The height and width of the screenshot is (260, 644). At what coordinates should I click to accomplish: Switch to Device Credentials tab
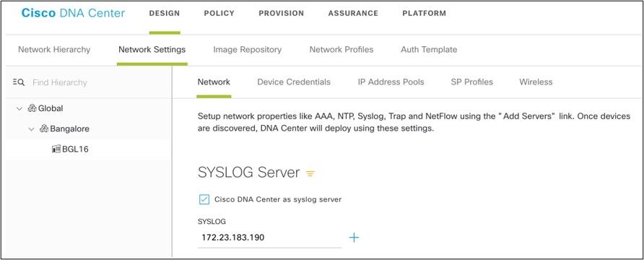pos(294,82)
